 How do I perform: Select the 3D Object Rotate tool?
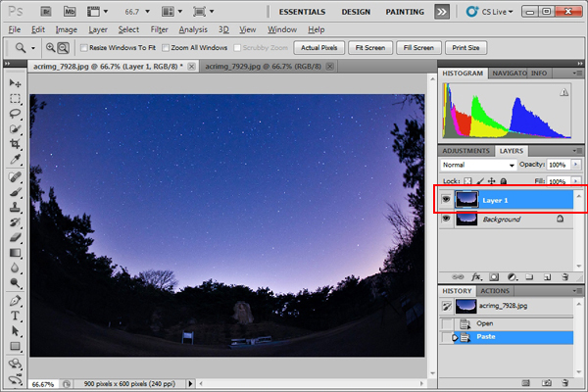point(15,364)
